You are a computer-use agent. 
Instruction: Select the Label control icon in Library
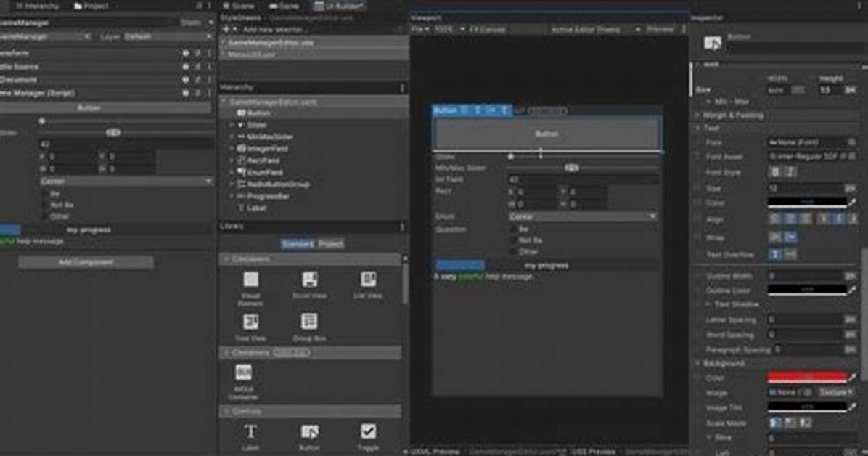[x=250, y=431]
